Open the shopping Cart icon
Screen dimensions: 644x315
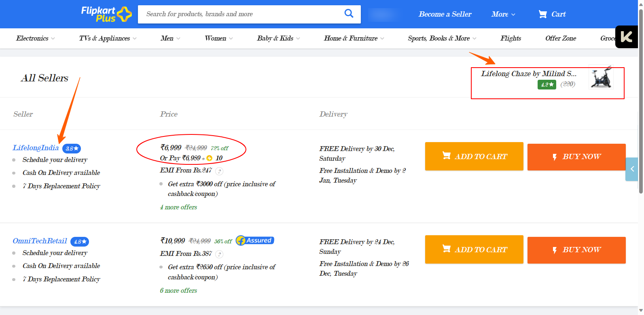click(x=542, y=14)
